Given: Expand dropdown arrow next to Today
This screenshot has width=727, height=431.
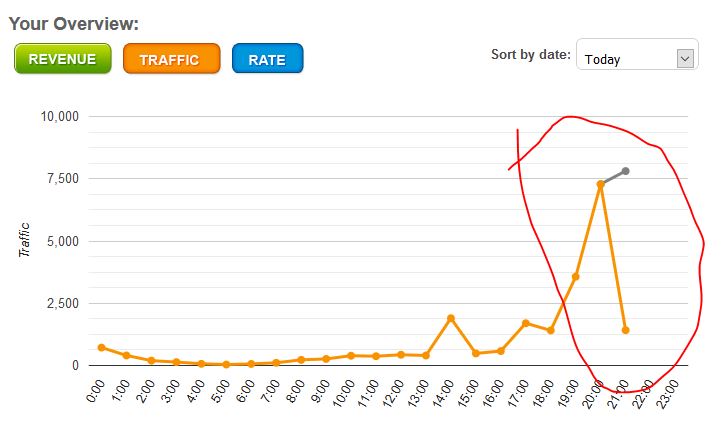Looking at the screenshot, I should 685,58.
